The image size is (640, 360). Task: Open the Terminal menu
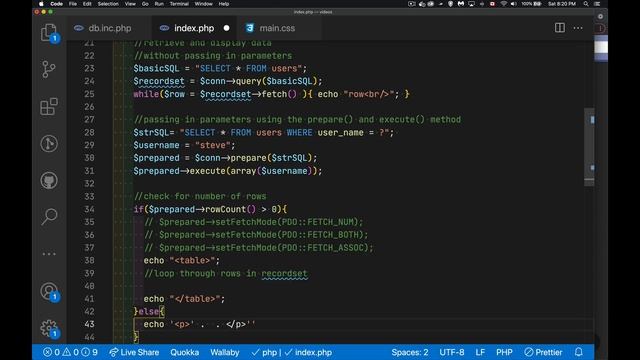[x=179, y=4]
